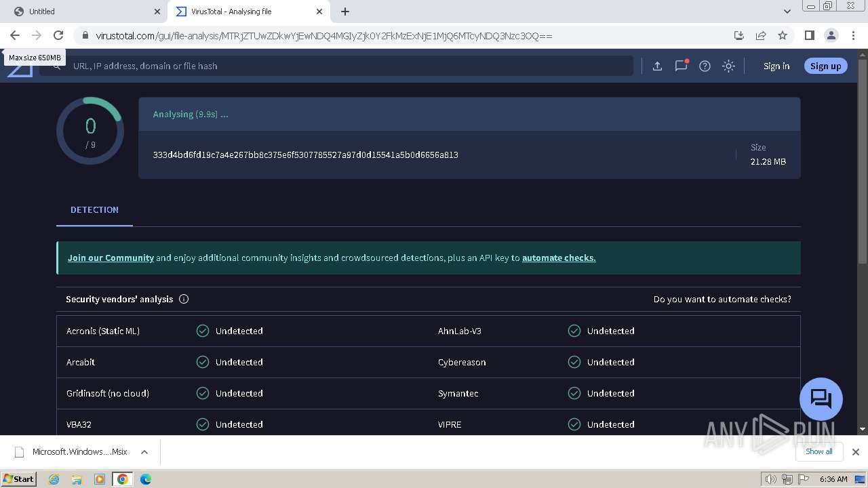Launch Internet Explorer from taskbar
868x488 pixels.
pos(54,479)
